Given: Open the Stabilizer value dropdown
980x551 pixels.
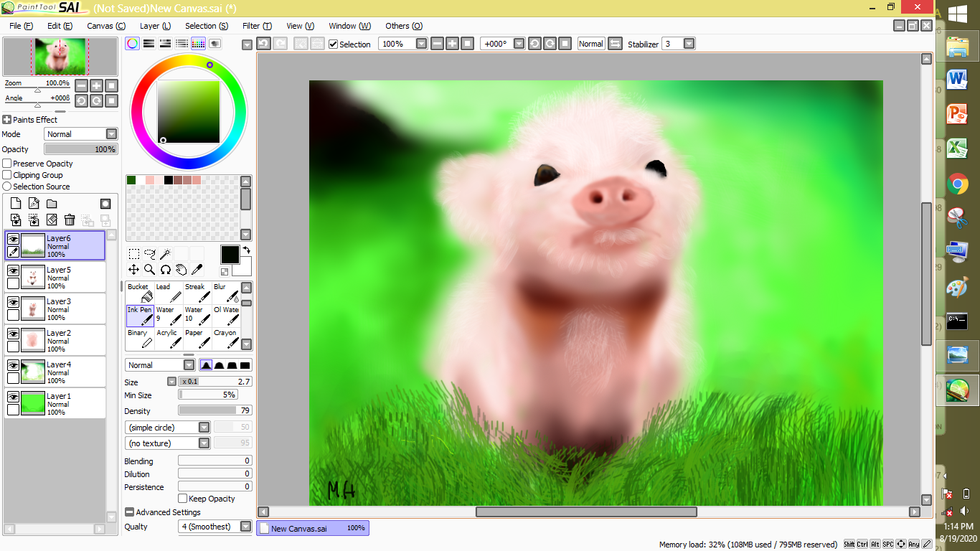Looking at the screenshot, I should 689,44.
